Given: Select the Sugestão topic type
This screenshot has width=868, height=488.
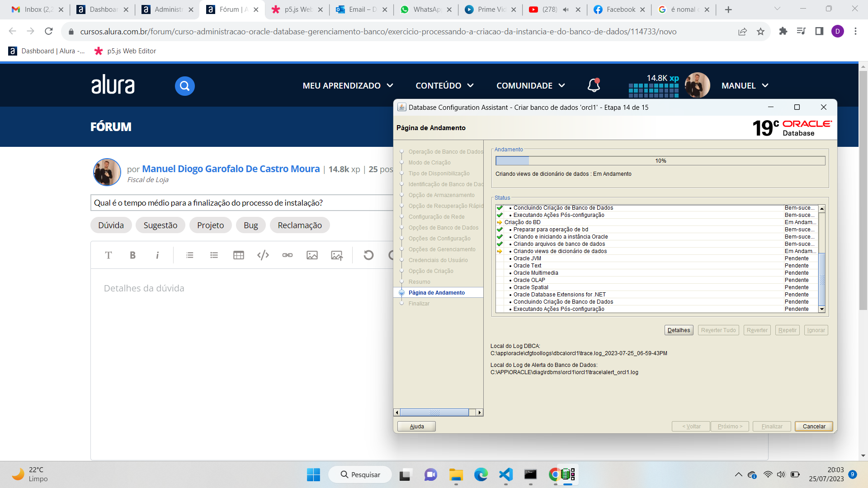Looking at the screenshot, I should click(160, 225).
